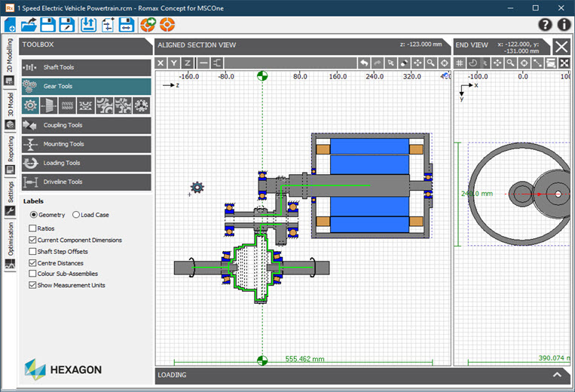The width and height of the screenshot is (575, 392).
Task: Expand the Shaft Tools section
Action: pos(86,67)
